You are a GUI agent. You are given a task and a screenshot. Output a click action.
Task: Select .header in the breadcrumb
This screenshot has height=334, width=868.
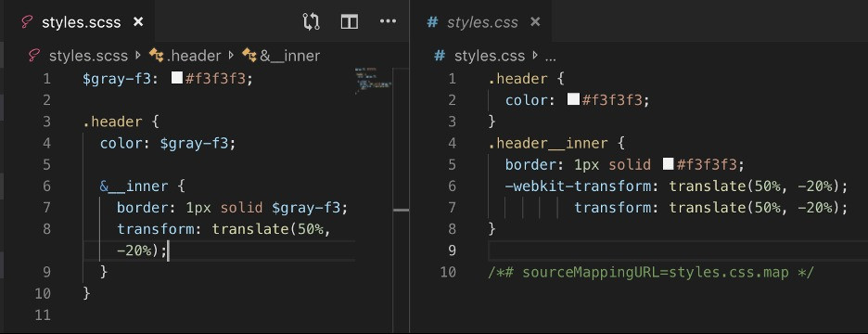tap(194, 56)
